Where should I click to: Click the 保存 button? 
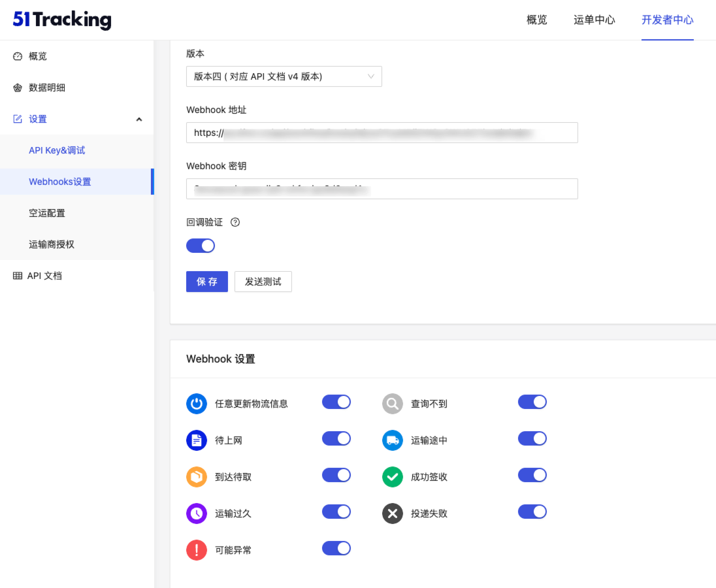206,282
